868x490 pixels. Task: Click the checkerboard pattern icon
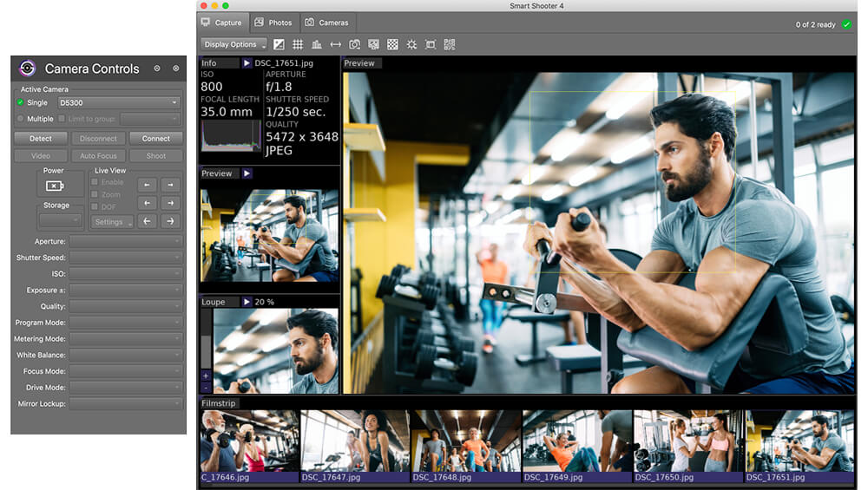coord(392,44)
